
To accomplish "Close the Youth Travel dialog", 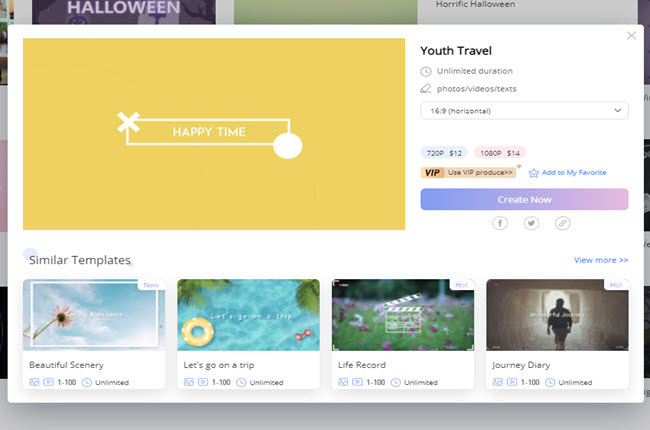I will click(x=631, y=36).
